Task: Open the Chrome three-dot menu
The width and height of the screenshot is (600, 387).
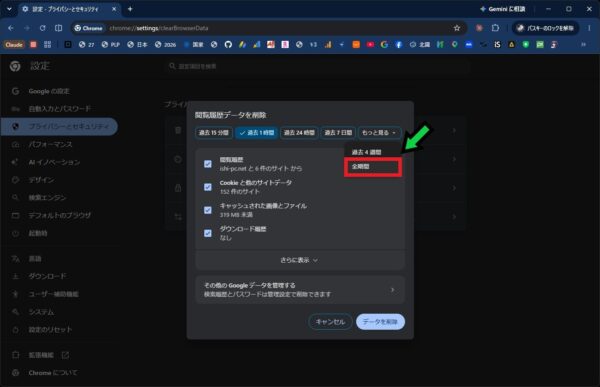Action: (589, 28)
